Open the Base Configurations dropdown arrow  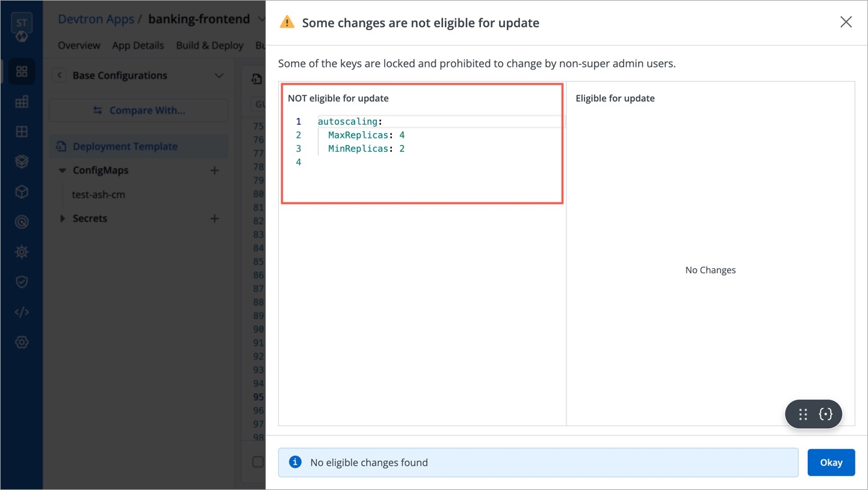pyautogui.click(x=219, y=76)
